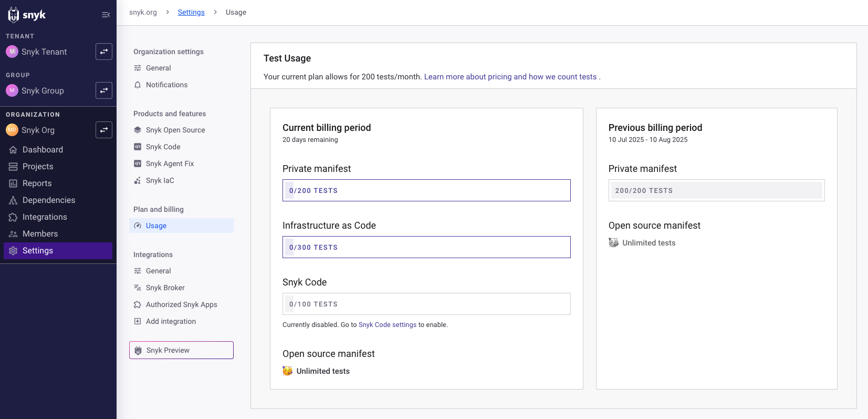The width and height of the screenshot is (868, 419).
Task: Open the Snyk Org organization switcher
Action: (x=104, y=130)
